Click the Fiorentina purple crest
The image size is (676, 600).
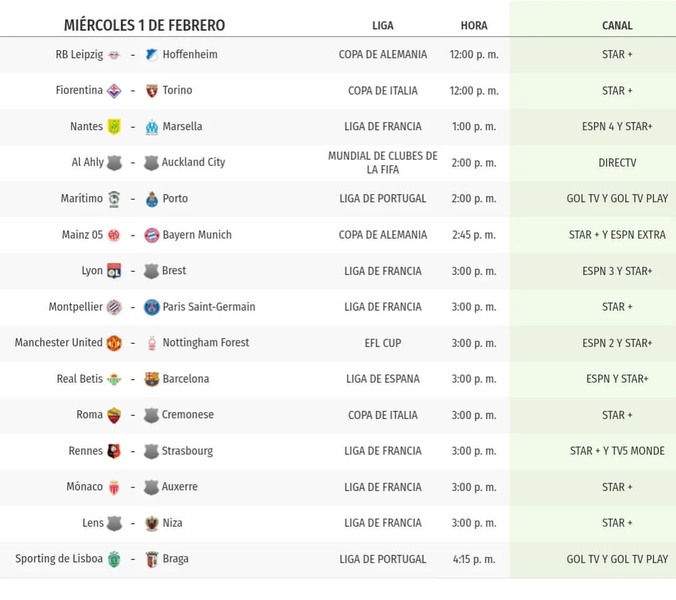(114, 91)
